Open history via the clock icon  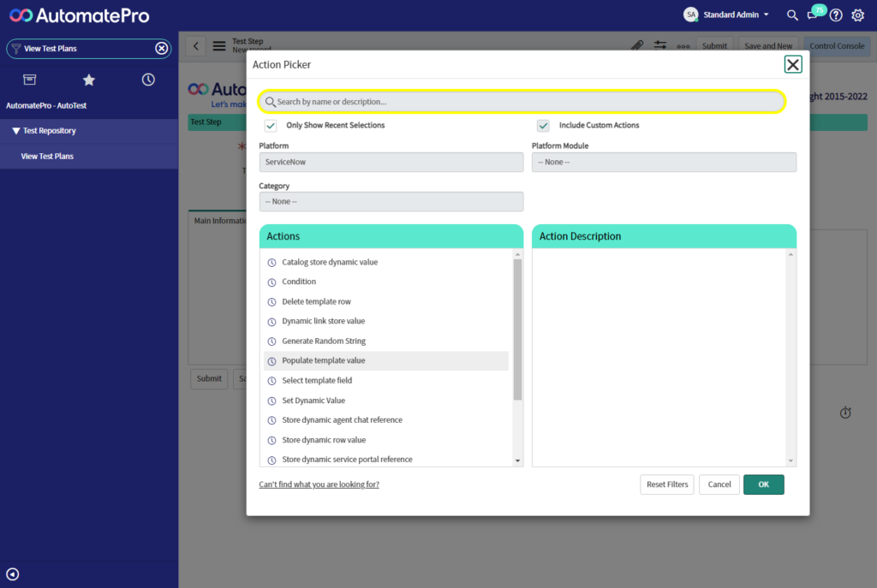pos(147,79)
